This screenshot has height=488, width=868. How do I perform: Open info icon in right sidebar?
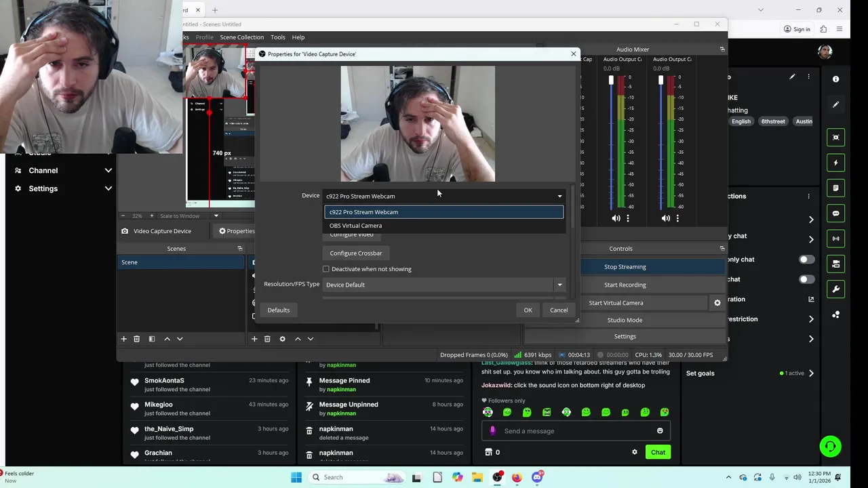click(x=835, y=79)
